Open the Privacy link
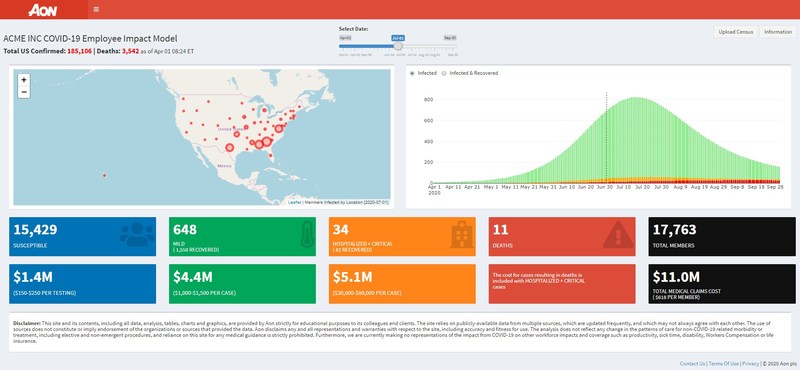Viewport: 800px width, 370px height. tap(751, 364)
